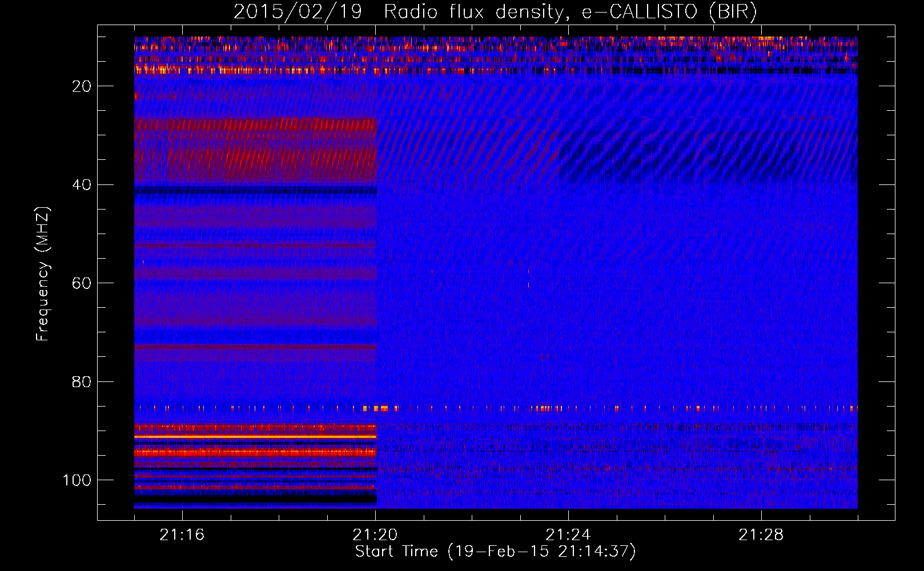
Task: Click the 'Start Time (19-Feb-15 21:14:37)' label
Action: click(495, 552)
